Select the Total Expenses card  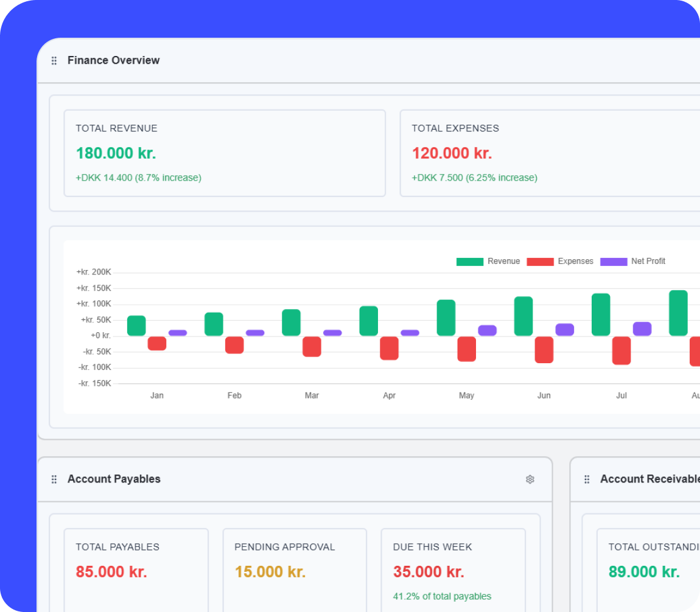pos(549,153)
